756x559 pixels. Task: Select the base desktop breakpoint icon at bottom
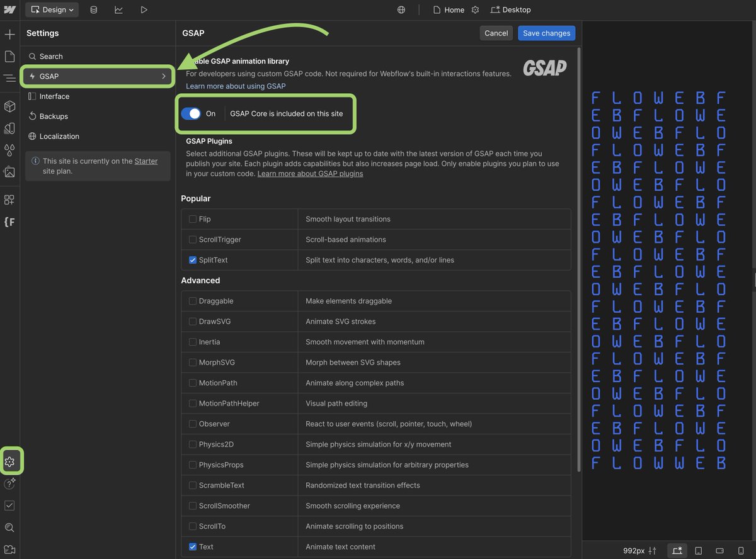click(677, 550)
